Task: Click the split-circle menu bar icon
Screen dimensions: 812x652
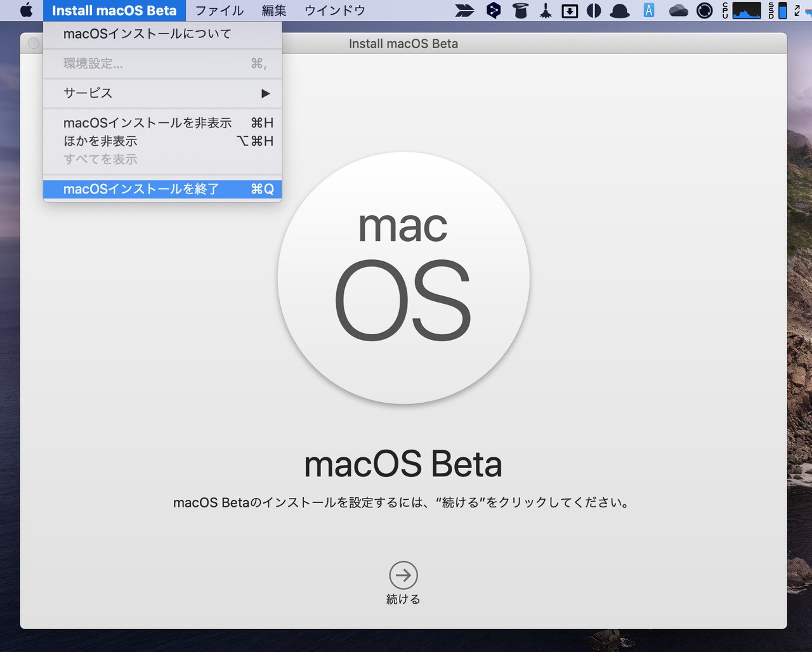Action: [x=594, y=10]
